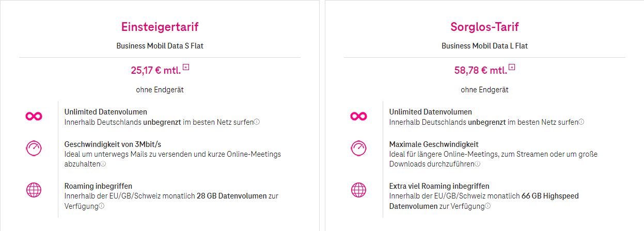Open info icon after 'Downloads durchzuführen' text
Screen dimensions: 644x231
click(478, 164)
